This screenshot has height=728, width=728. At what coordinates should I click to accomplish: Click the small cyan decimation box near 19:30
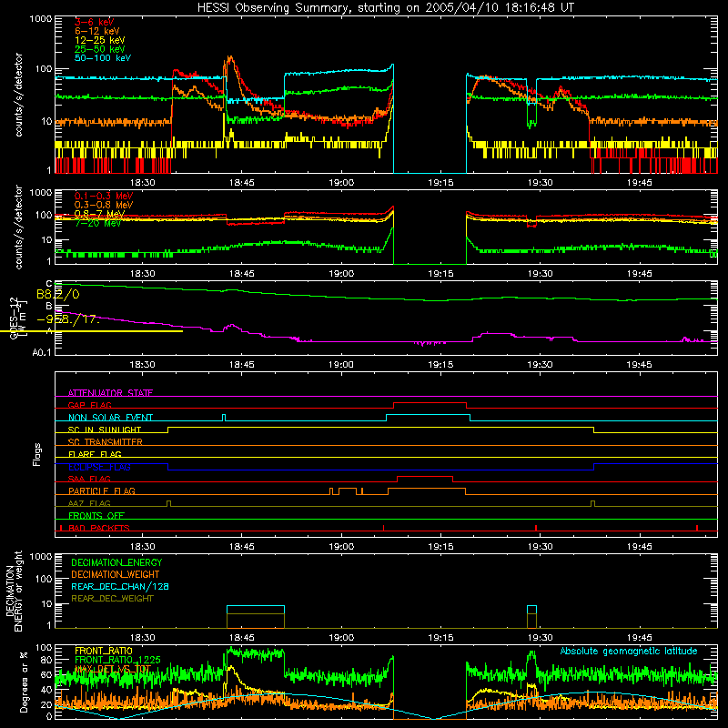(531, 610)
